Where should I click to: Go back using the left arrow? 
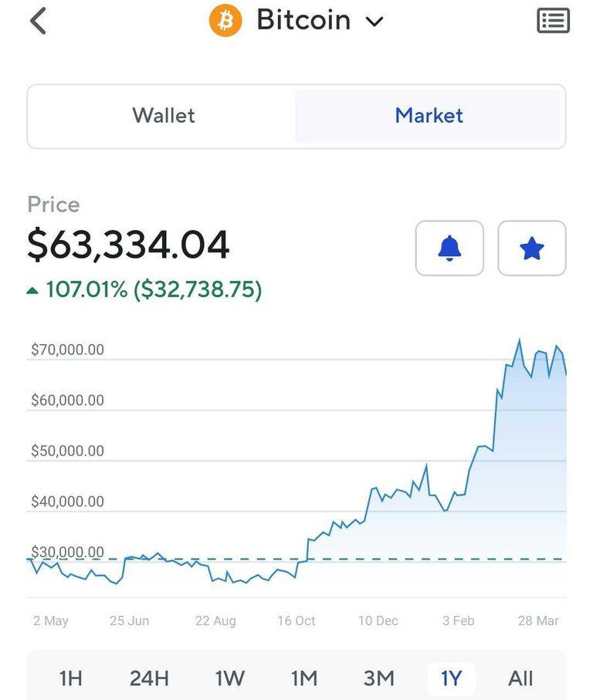click(x=39, y=21)
